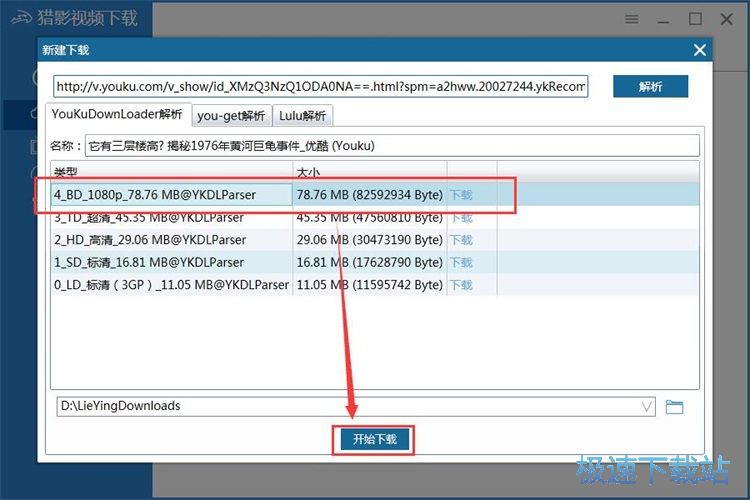Click the 名称 video name field
This screenshot has height=500, width=750.
pyautogui.click(x=392, y=146)
